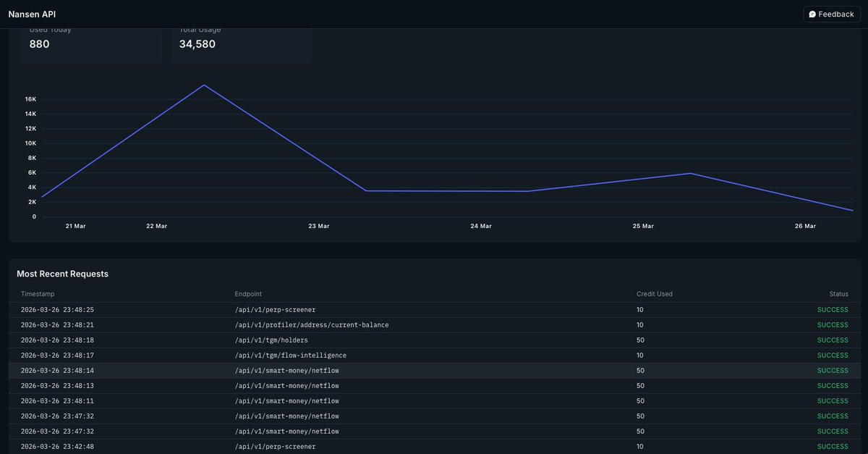Image resolution: width=868 pixels, height=454 pixels.
Task: Click the 10K y-axis label
Action: tap(30, 143)
